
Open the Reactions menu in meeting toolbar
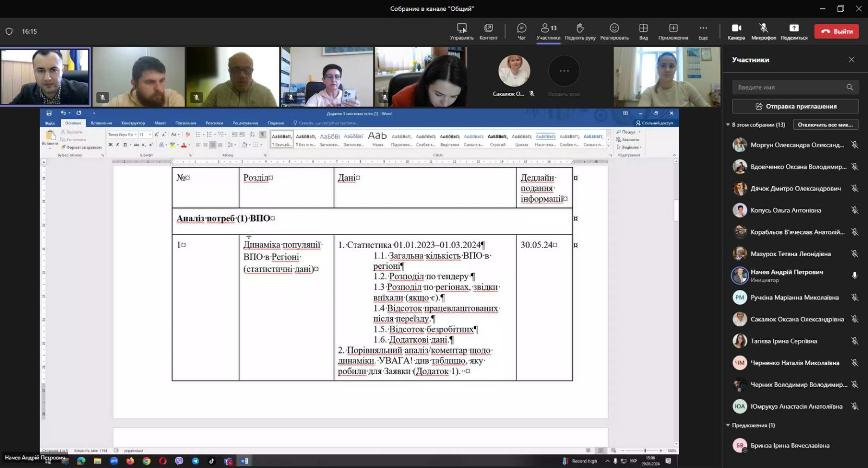(x=614, y=31)
